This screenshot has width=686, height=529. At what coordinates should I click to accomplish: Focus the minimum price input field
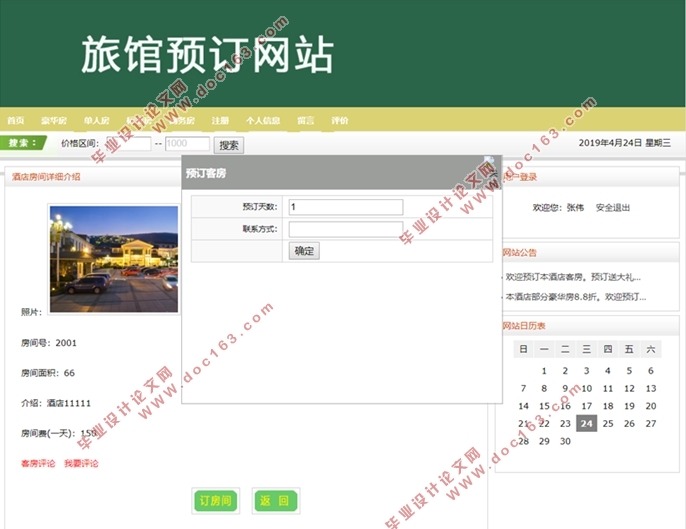(x=129, y=144)
